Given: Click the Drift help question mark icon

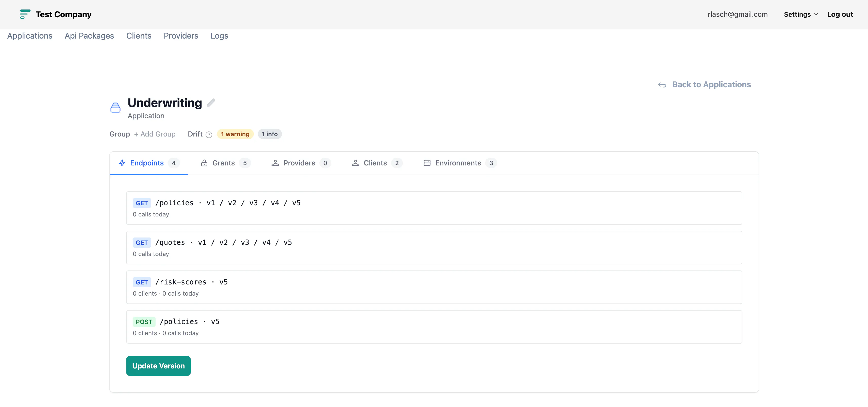Looking at the screenshot, I should click(209, 134).
